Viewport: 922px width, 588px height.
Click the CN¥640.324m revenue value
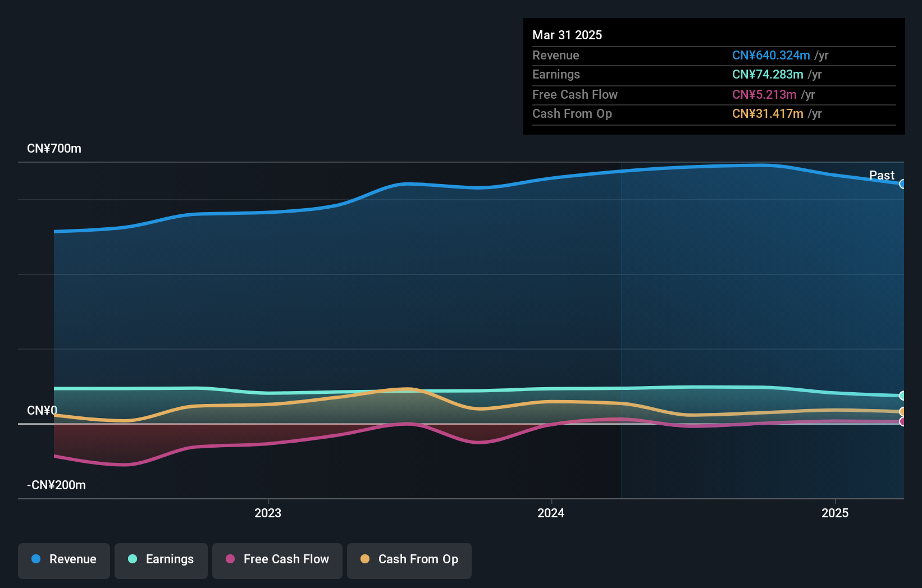[x=771, y=55]
